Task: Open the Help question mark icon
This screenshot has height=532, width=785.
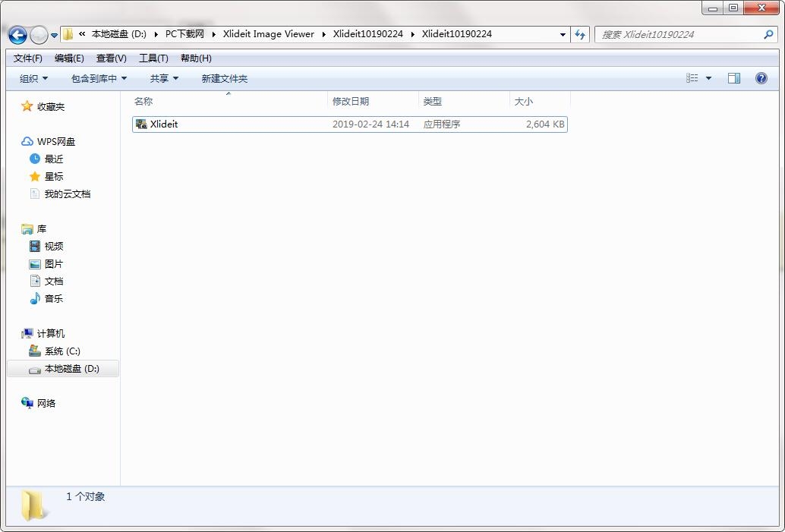Action: point(761,78)
